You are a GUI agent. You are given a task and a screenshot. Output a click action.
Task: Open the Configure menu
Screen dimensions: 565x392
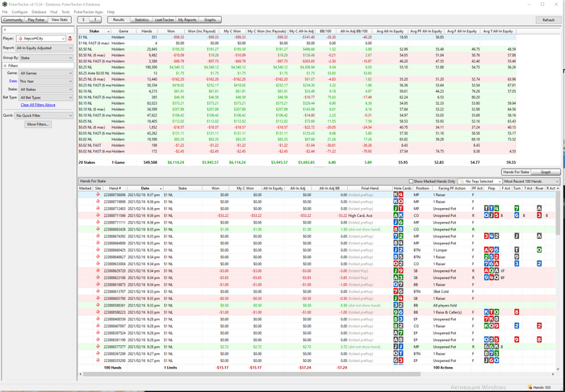click(19, 12)
